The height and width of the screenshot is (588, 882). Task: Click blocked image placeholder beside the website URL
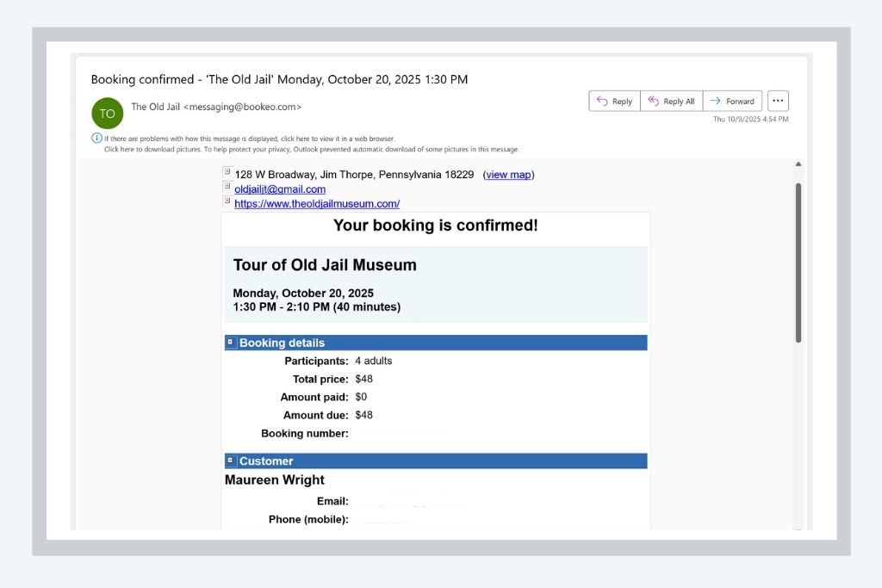(227, 201)
